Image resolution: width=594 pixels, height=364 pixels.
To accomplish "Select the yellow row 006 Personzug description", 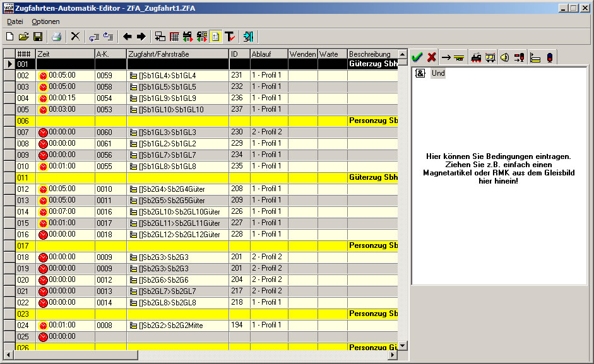I will click(373, 121).
